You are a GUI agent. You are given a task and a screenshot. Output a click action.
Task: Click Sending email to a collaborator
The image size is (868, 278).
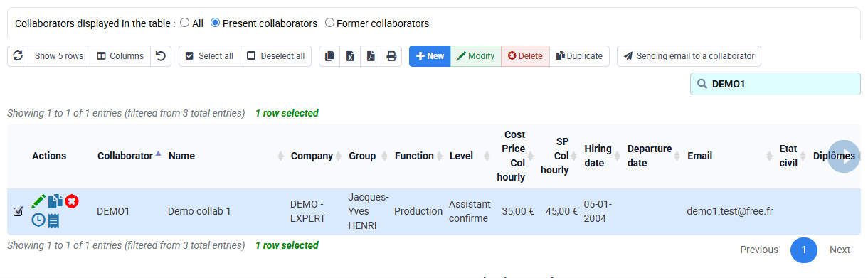(x=689, y=56)
